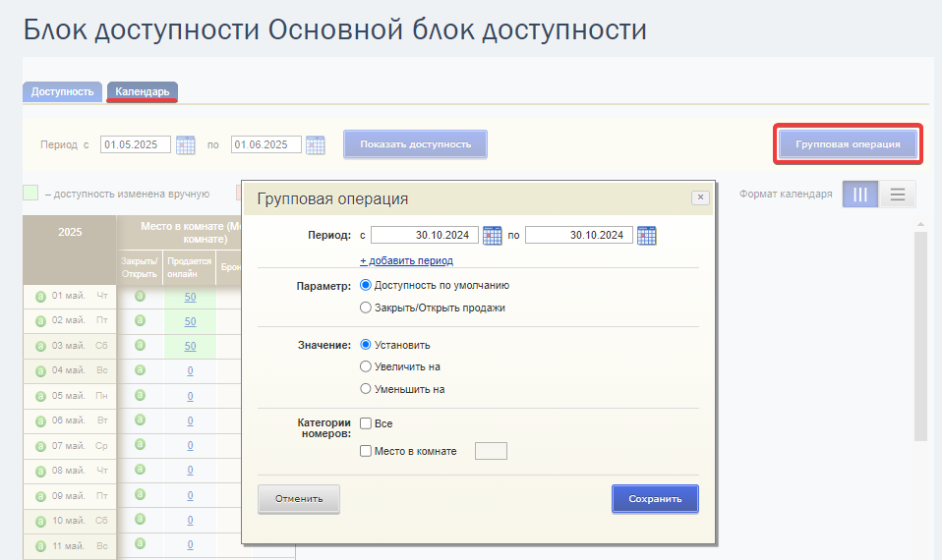942x560 pixels.
Task: Click green icon beside 03 май date
Action: (40, 347)
